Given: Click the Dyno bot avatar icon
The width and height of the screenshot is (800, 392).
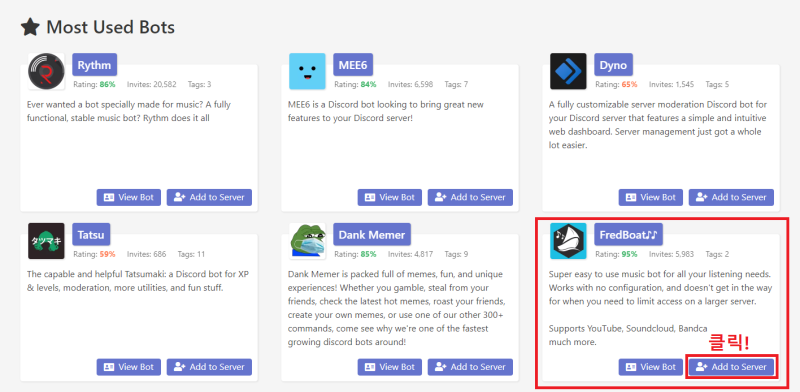Looking at the screenshot, I should coord(568,71).
